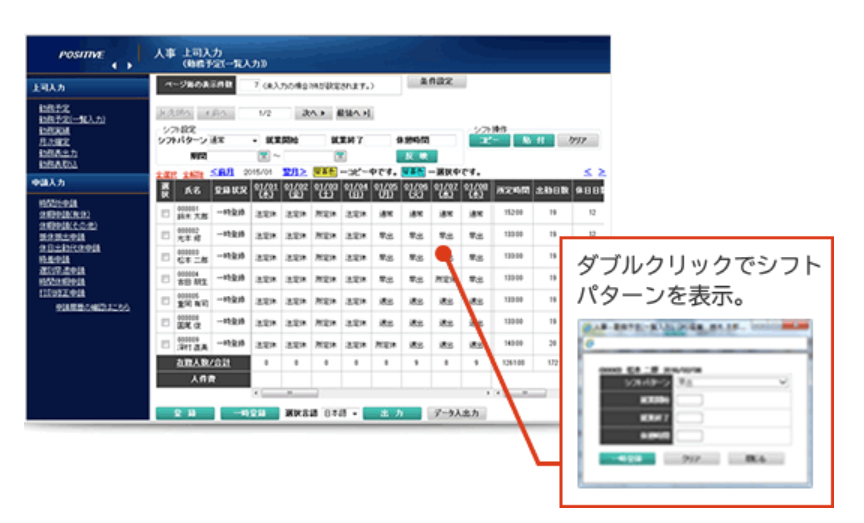Click the left arrow in the POSITIVE header
Viewport: 864px width, 523px height.
coord(113,65)
